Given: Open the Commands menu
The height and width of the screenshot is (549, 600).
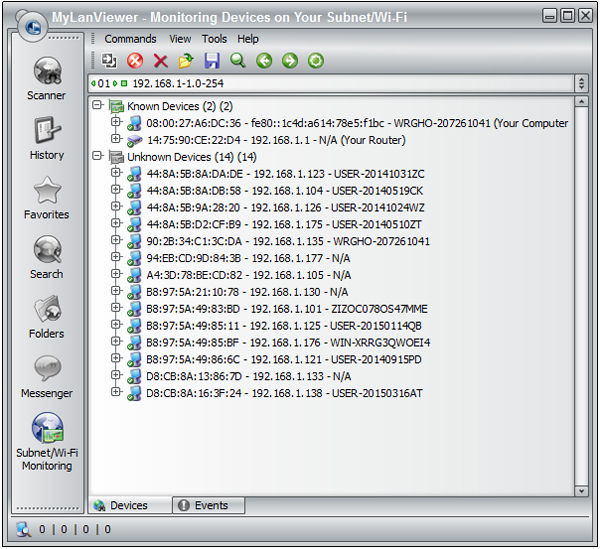Looking at the screenshot, I should click(130, 39).
